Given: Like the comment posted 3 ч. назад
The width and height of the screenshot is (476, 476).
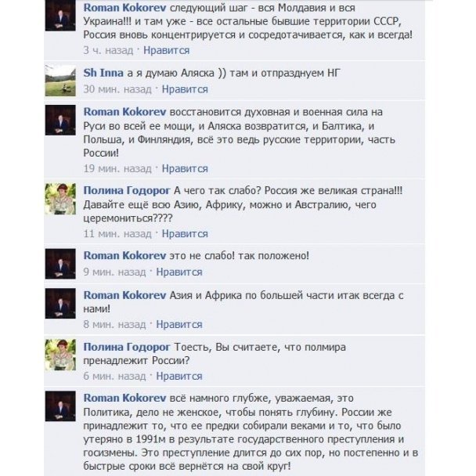Looking at the screenshot, I should [x=166, y=50].
